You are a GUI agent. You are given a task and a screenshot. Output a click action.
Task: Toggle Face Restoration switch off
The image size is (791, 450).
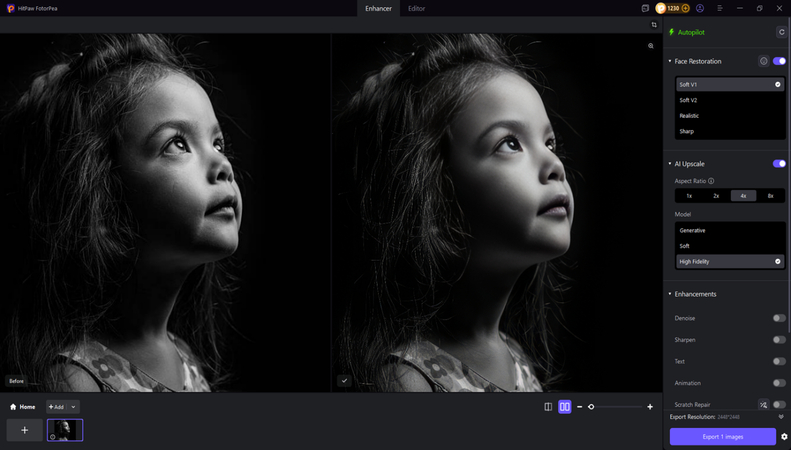779,61
